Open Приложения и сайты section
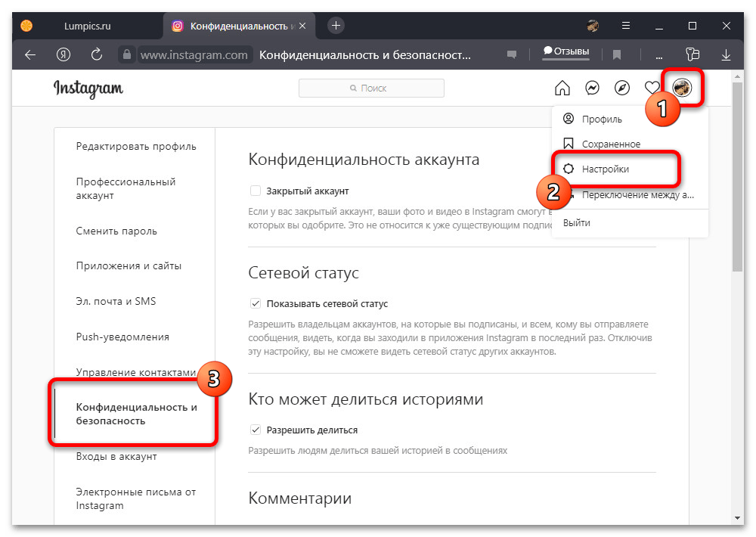Image resolution: width=756 pixels, height=537 pixels. [129, 265]
